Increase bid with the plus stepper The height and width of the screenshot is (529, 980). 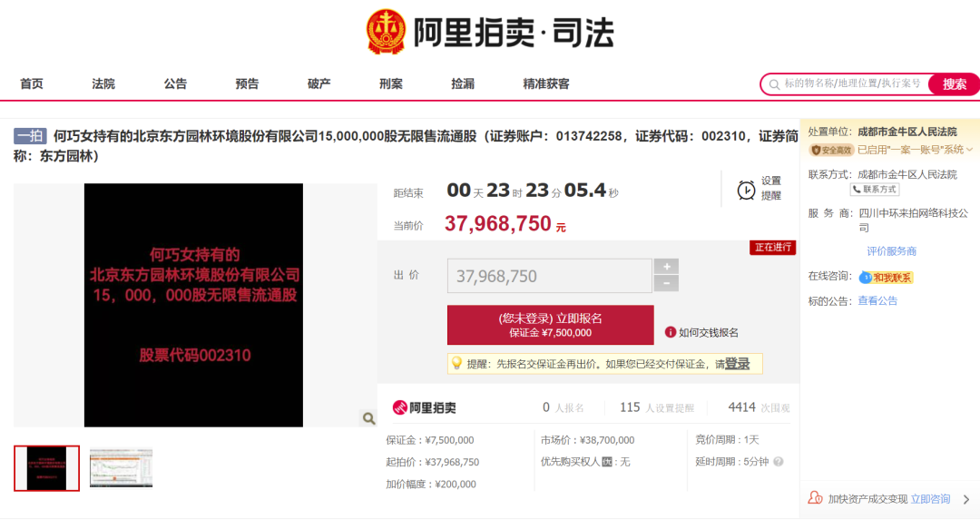click(666, 267)
